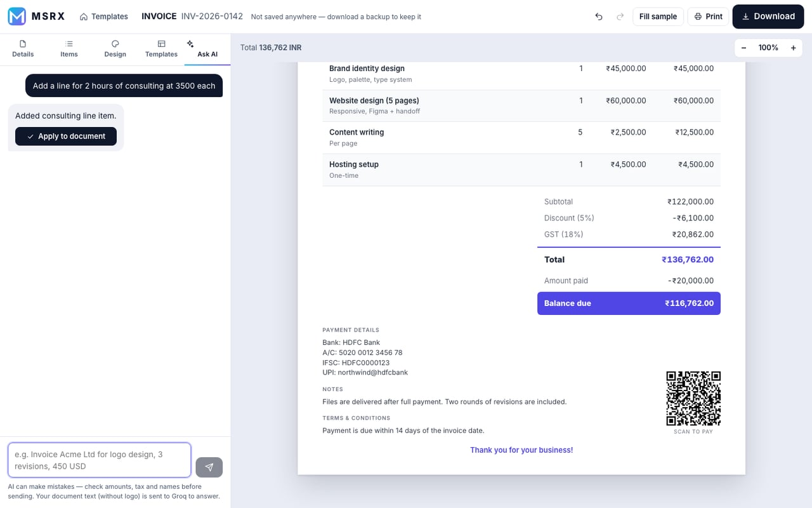Screen dimensions: 812x508
Task: Click the Total ₹136,762.00 value
Action: click(x=688, y=260)
